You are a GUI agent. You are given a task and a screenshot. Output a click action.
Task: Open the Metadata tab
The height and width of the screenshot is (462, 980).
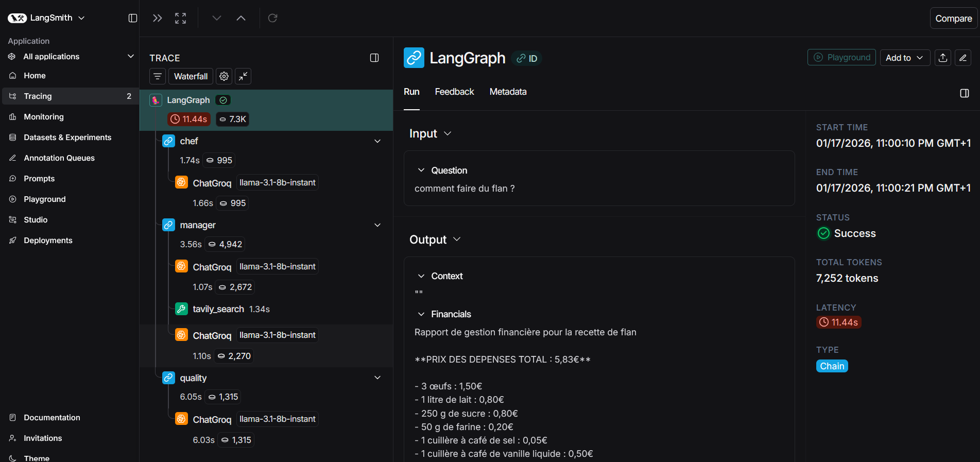(508, 92)
